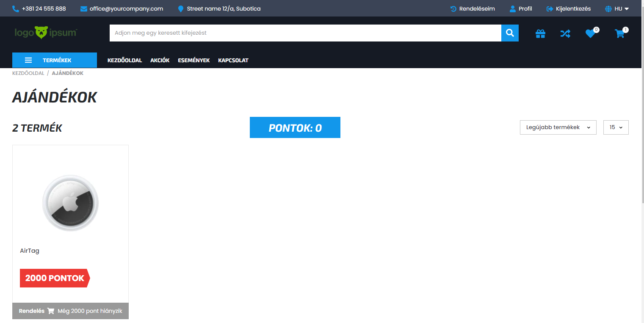Open the gifts icon in header
Image resolution: width=644 pixels, height=323 pixels.
pyautogui.click(x=540, y=33)
